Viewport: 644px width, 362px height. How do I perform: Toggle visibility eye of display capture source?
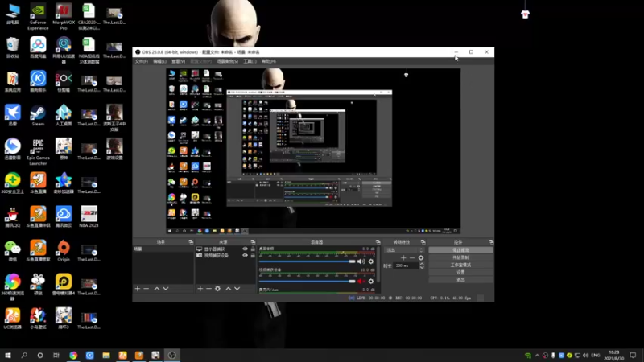246,249
